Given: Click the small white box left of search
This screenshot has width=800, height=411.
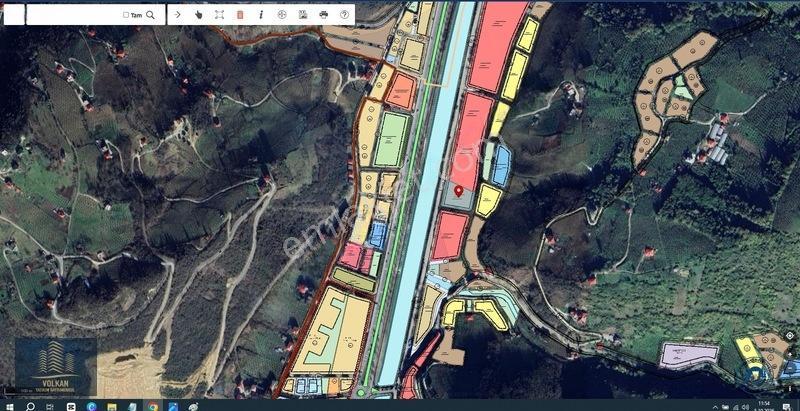Looking at the screenshot, I should pos(14,14).
